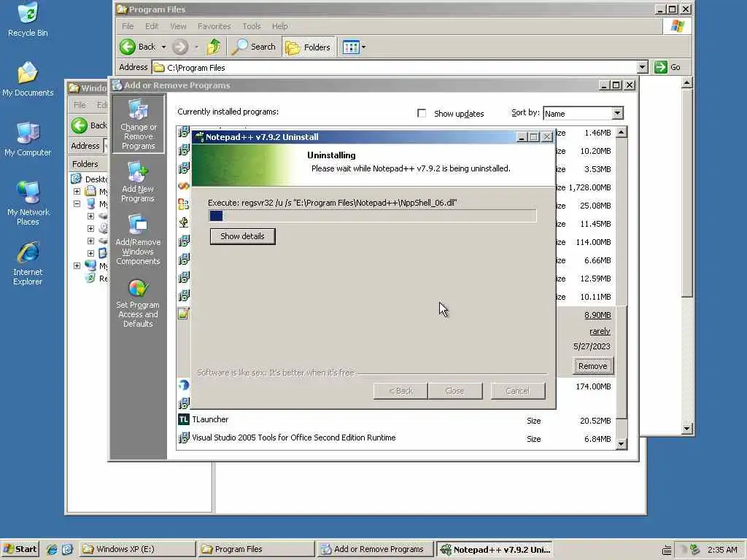Toggle the Folders pane button
Image resolution: width=747 pixels, height=560 pixels.
[309, 47]
